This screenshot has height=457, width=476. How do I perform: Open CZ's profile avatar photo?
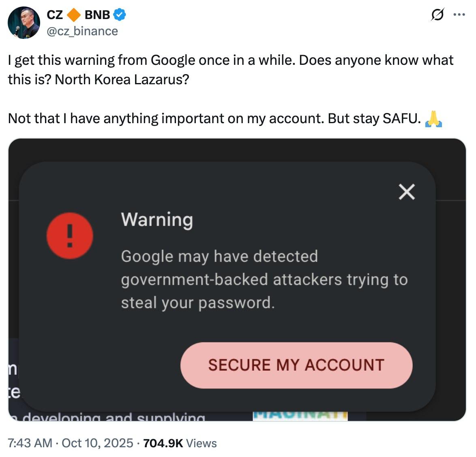pyautogui.click(x=24, y=23)
